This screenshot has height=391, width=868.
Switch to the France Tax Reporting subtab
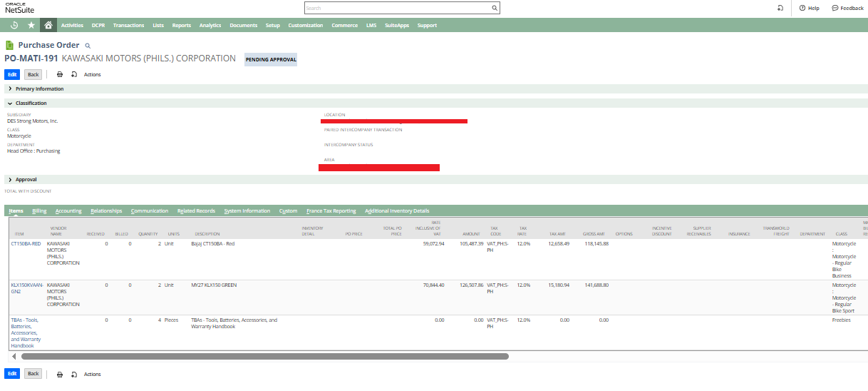pyautogui.click(x=331, y=211)
